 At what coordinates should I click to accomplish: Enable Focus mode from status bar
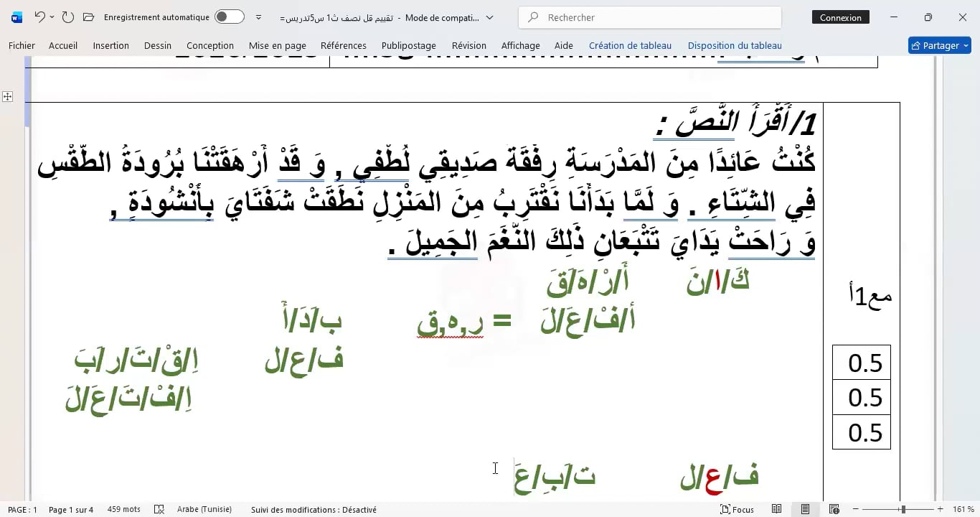point(737,510)
